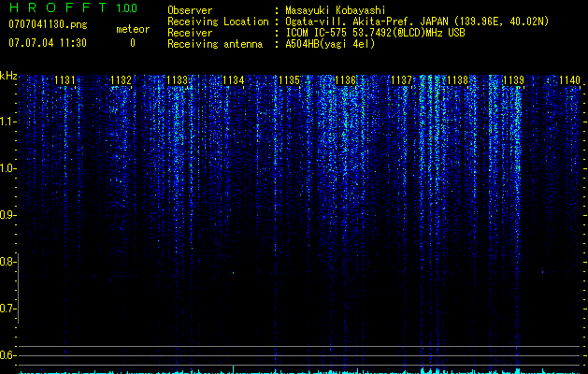Screen dimensions: 588x374
Task: Click the Receiver label
Action: coord(190,33)
